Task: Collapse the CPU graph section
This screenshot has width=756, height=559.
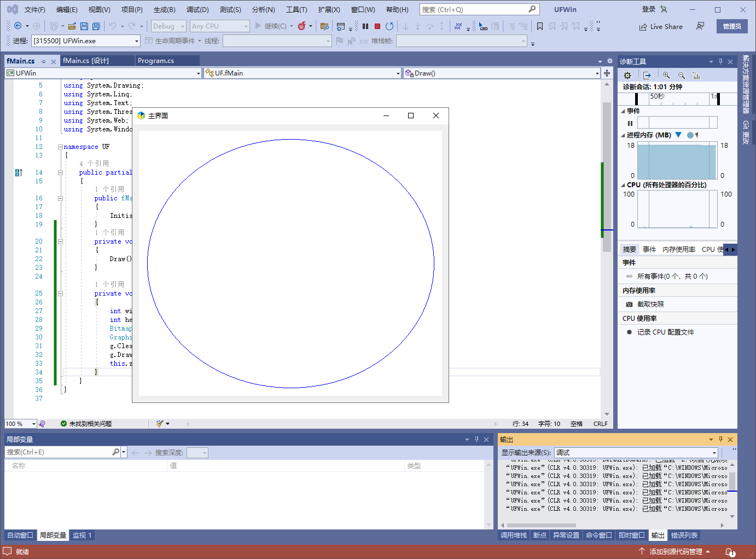Action: click(x=623, y=185)
